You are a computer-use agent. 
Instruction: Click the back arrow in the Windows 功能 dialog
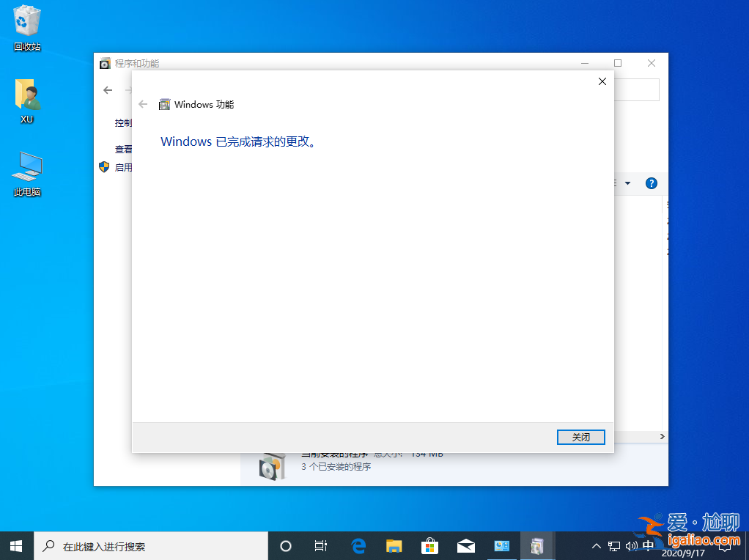(x=143, y=104)
